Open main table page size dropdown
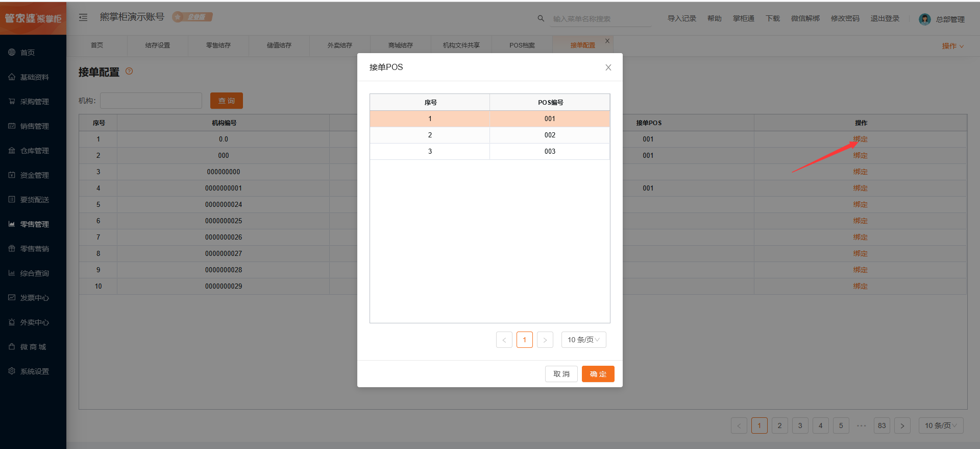 click(941, 426)
